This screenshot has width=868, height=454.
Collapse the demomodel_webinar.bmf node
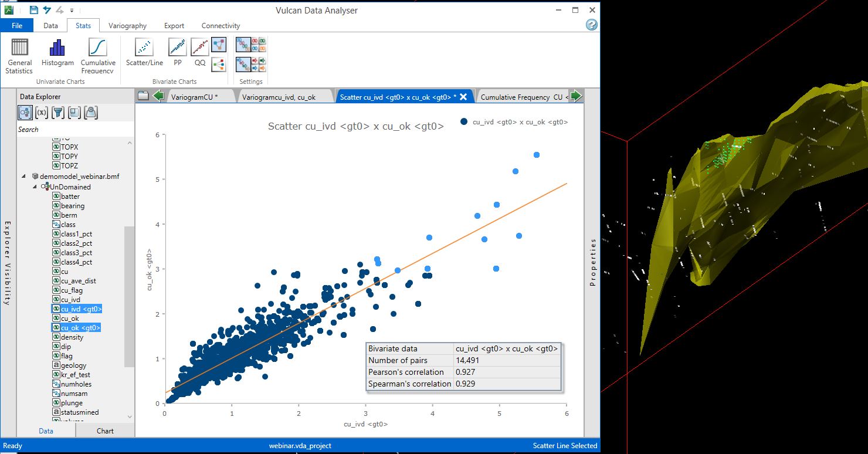[24, 177]
